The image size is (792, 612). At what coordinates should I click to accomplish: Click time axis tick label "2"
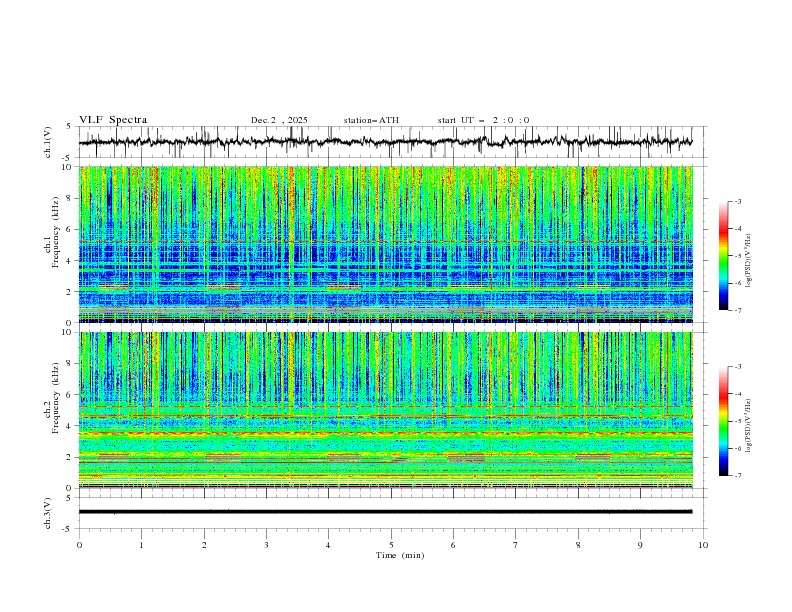pos(204,545)
